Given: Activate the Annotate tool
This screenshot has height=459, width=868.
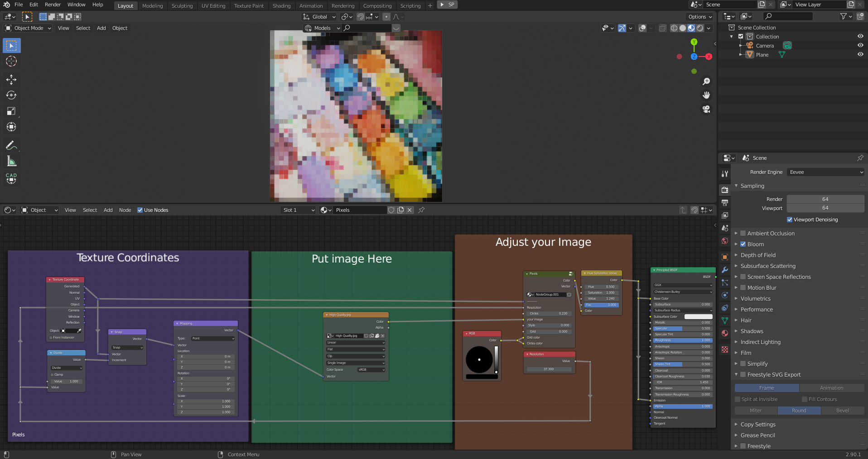Looking at the screenshot, I should [11, 145].
